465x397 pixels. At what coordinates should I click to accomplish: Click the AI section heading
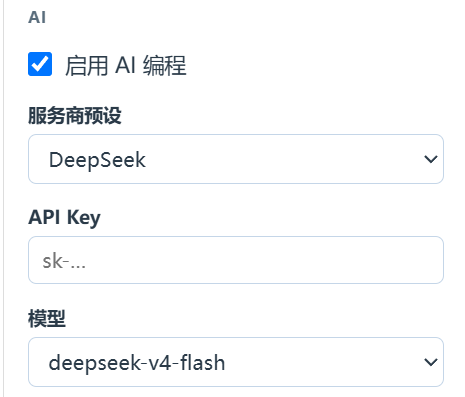(x=37, y=17)
